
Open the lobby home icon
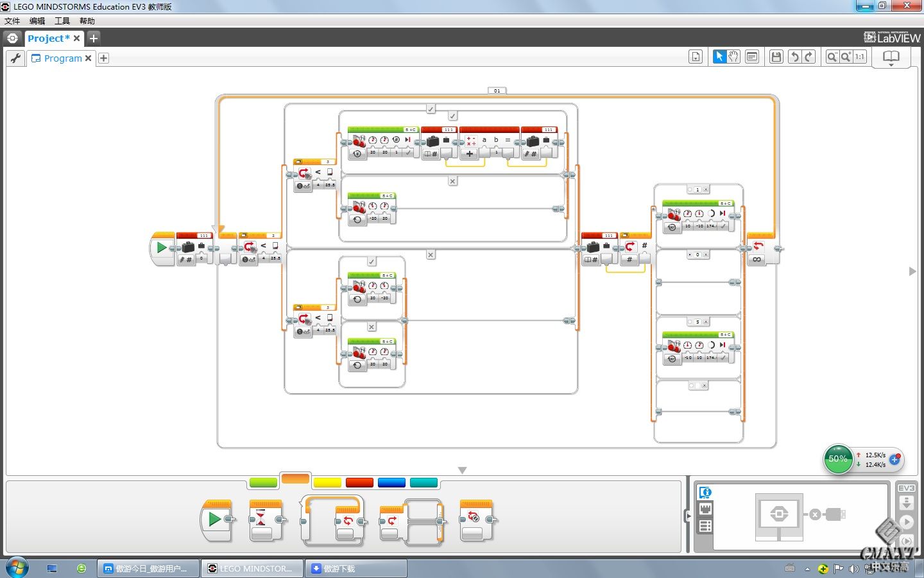pos(13,39)
